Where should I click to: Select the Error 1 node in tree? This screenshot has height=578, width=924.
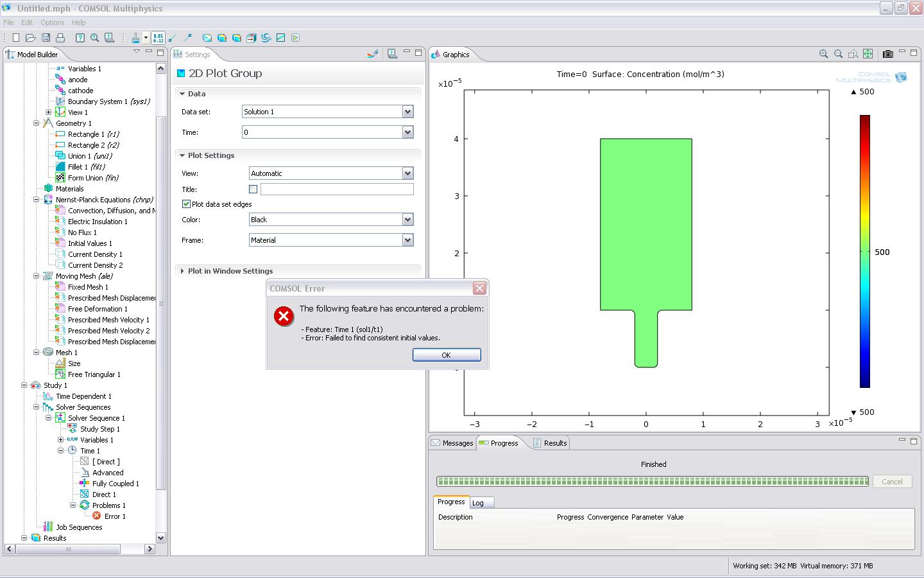(115, 516)
